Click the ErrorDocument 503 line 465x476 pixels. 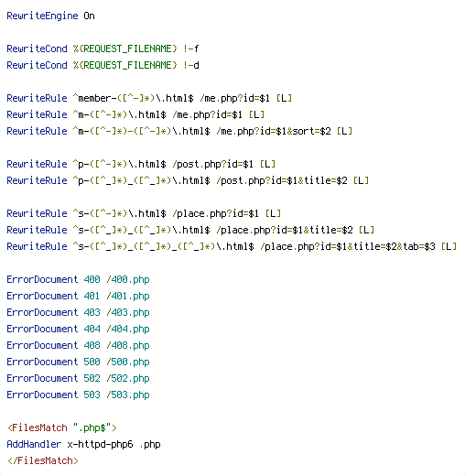(x=78, y=395)
